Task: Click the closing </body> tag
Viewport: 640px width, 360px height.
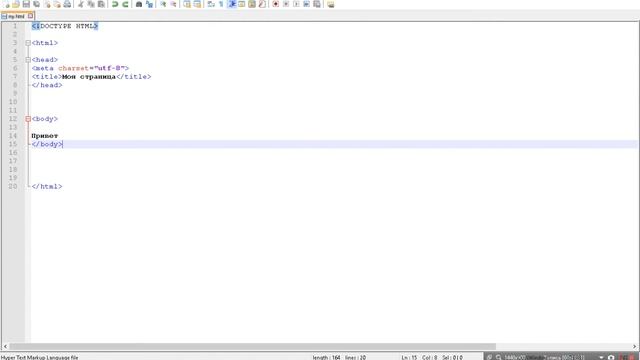Action: pos(47,144)
